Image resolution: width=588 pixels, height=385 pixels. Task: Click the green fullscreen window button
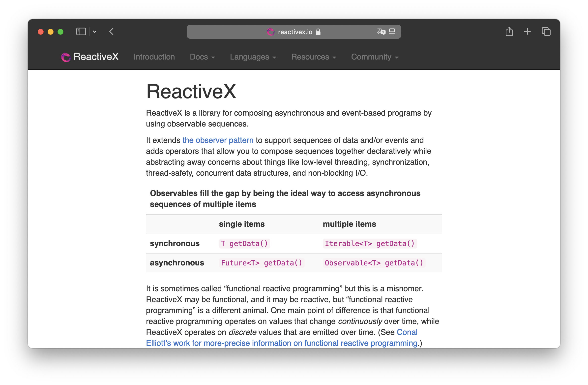60,32
